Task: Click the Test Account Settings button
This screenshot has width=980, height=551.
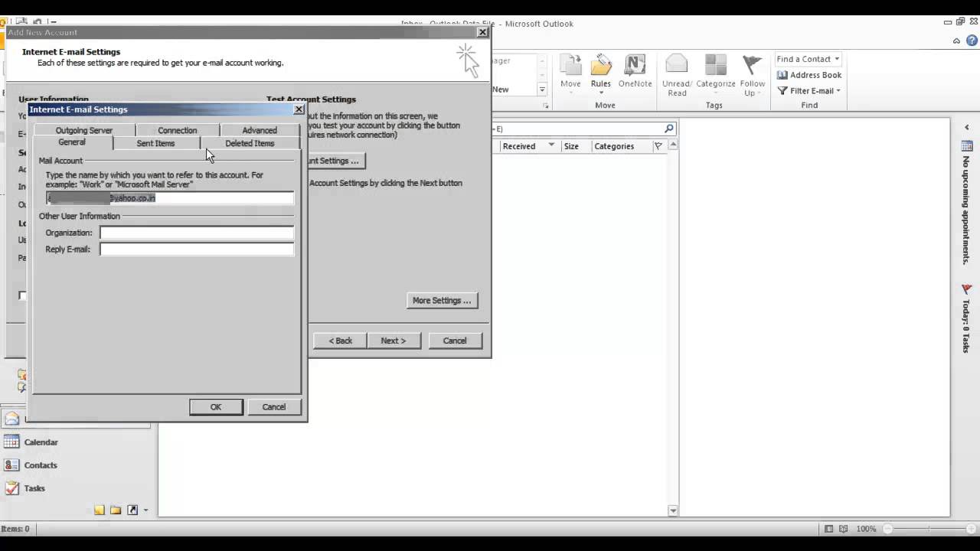Action: click(x=335, y=161)
